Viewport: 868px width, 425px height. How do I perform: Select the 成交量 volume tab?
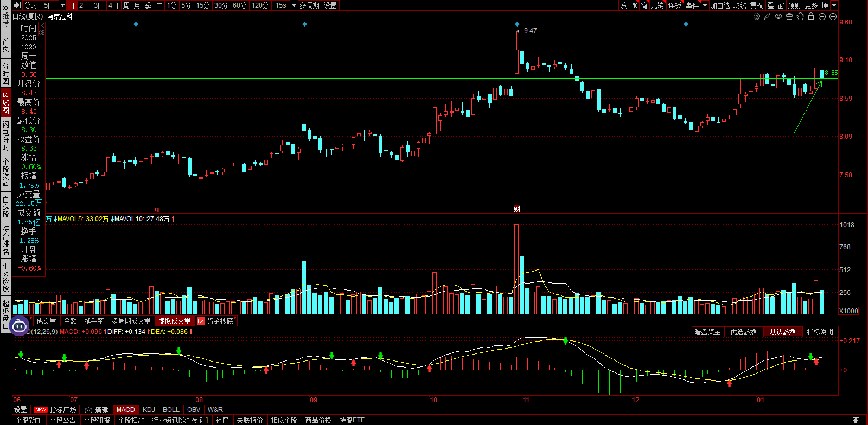(x=46, y=321)
